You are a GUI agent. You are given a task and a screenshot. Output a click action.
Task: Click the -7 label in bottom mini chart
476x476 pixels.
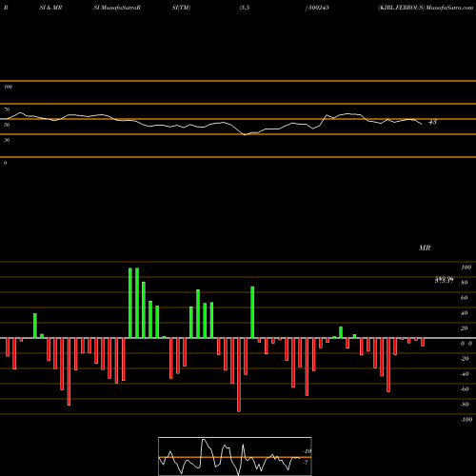coord(306,463)
